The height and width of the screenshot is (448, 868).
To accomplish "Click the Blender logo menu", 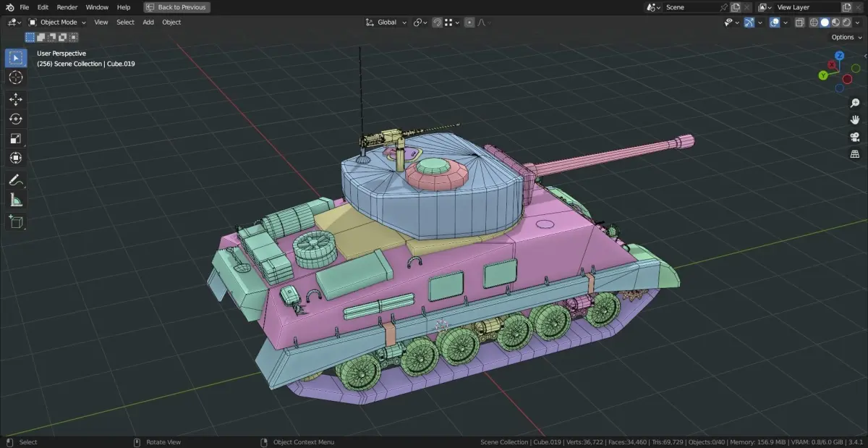I will 9,7.
